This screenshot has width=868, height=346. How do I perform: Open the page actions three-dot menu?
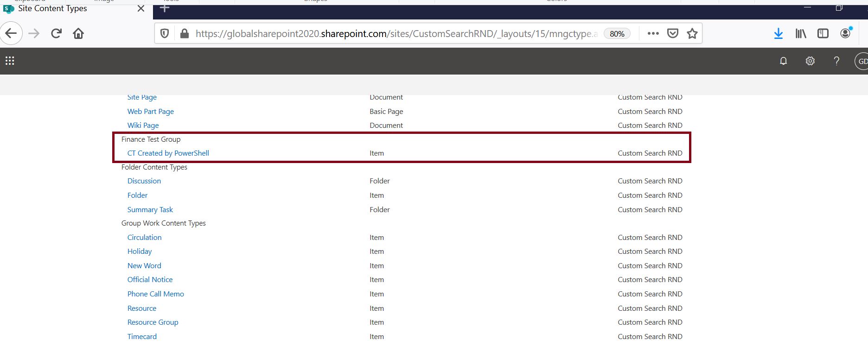coord(653,33)
